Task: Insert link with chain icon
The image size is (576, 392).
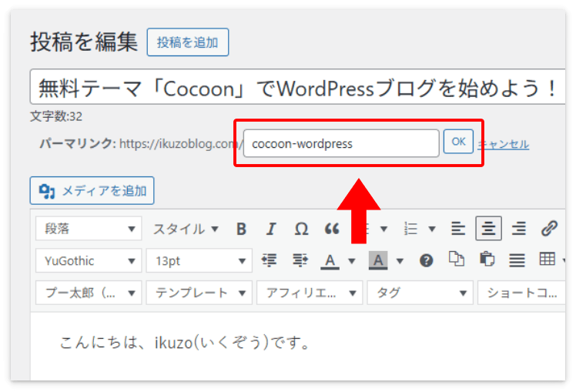Action: [x=549, y=229]
